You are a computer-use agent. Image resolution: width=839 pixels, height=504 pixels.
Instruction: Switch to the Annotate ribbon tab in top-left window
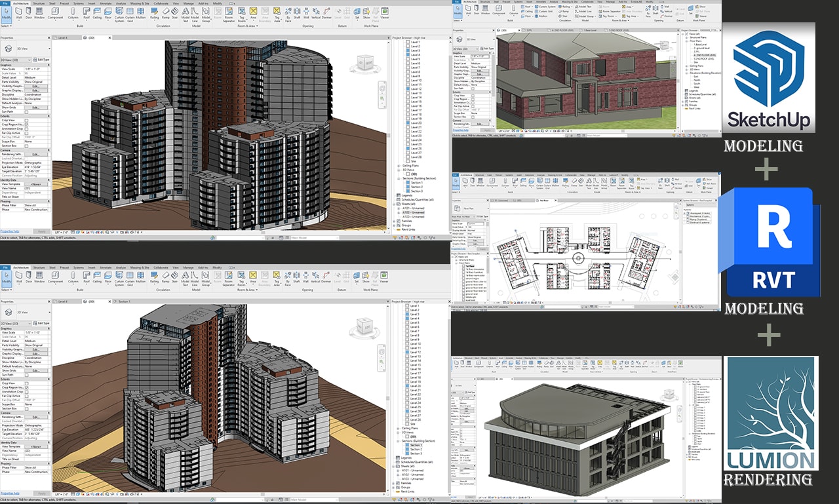point(104,3)
